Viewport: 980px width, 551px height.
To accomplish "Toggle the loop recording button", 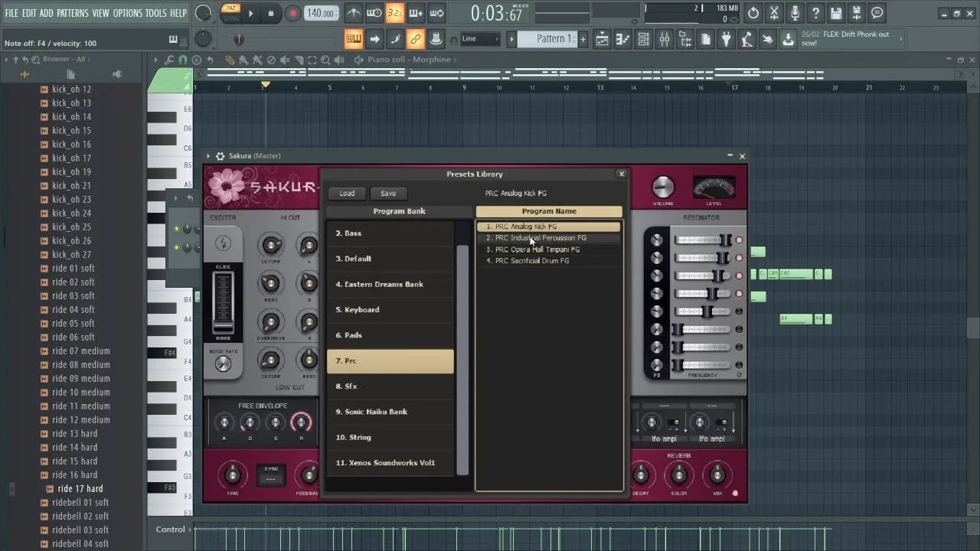I will 436,13.
